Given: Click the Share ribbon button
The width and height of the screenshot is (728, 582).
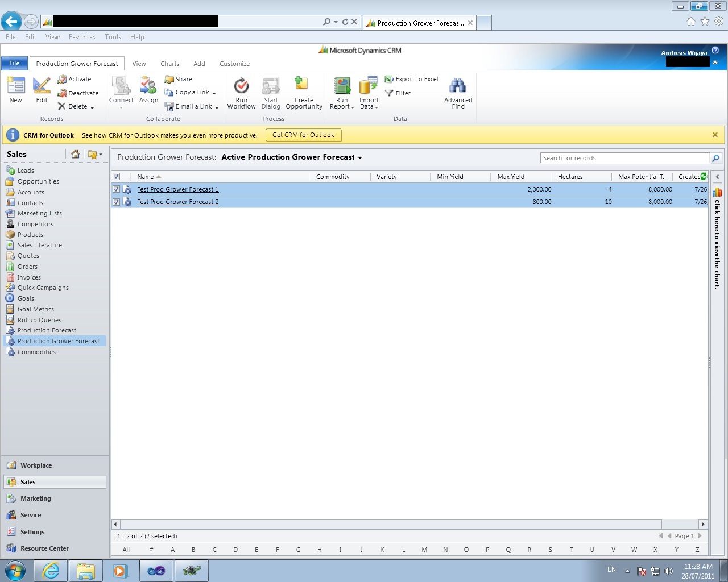Looking at the screenshot, I should tap(178, 80).
